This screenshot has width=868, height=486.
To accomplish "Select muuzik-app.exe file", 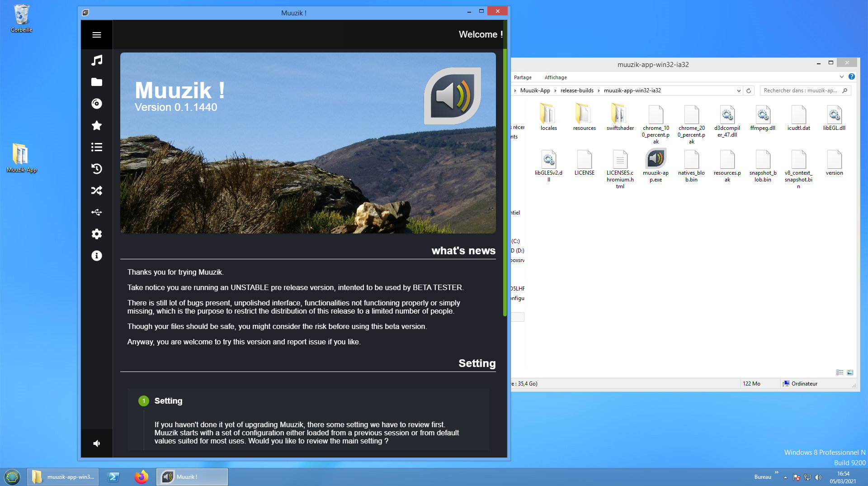I will click(x=656, y=166).
